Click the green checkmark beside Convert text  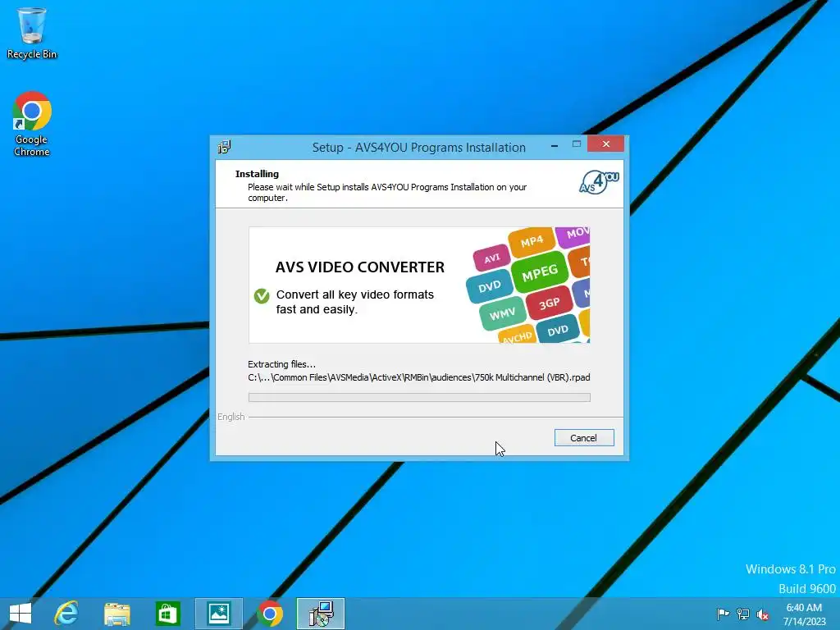(x=262, y=295)
